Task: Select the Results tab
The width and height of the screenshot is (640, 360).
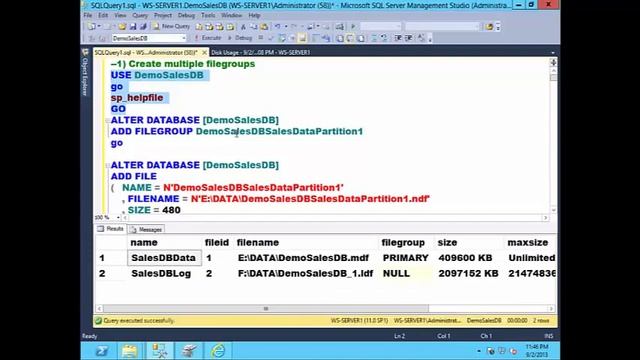Action: [x=111, y=229]
